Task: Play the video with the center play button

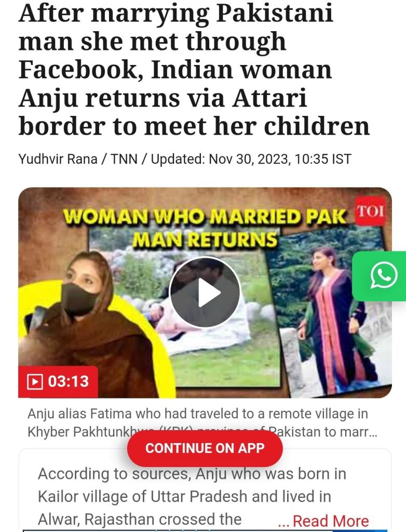Action: 205,292
